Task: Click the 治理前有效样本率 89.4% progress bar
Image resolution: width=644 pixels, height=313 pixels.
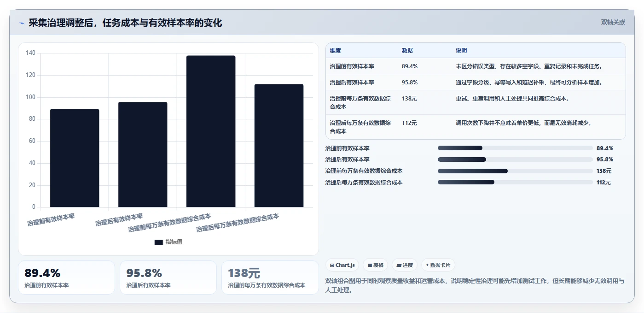Action: tap(515, 148)
